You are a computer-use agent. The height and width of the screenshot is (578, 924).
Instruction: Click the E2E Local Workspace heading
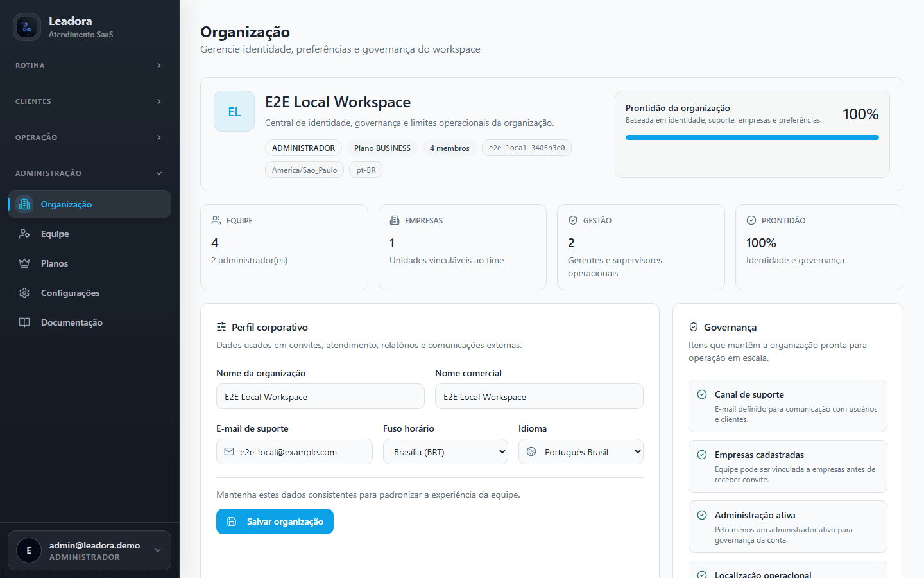click(338, 102)
